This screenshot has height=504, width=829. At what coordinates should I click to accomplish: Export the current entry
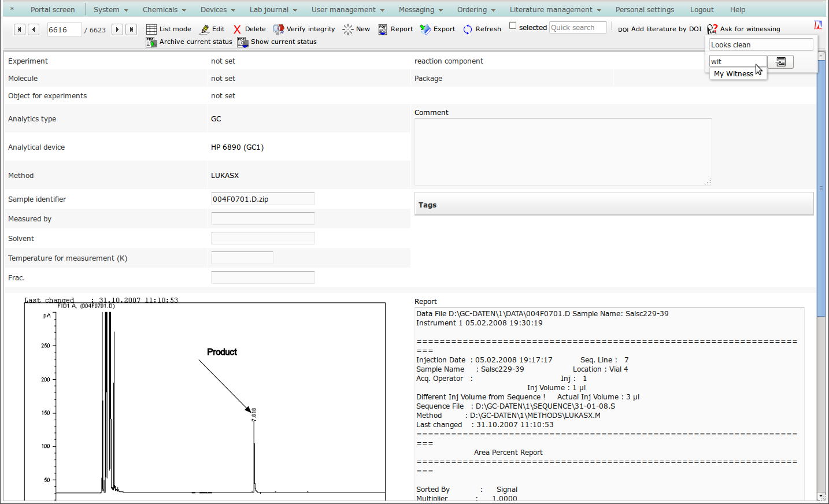coord(437,29)
